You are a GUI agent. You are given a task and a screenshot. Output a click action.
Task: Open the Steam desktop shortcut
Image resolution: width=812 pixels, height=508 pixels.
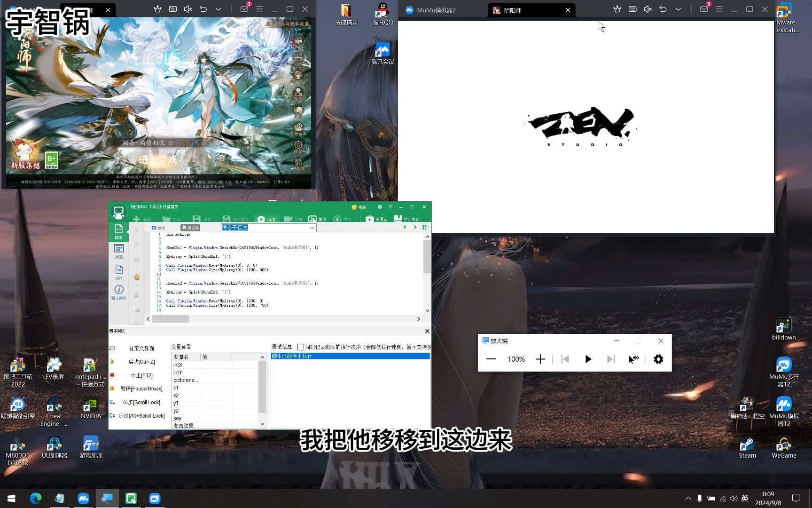click(x=747, y=447)
